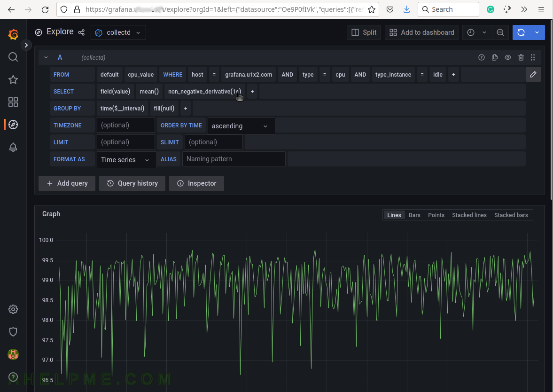
Task: Toggle query A visibility eye
Action: [508, 57]
